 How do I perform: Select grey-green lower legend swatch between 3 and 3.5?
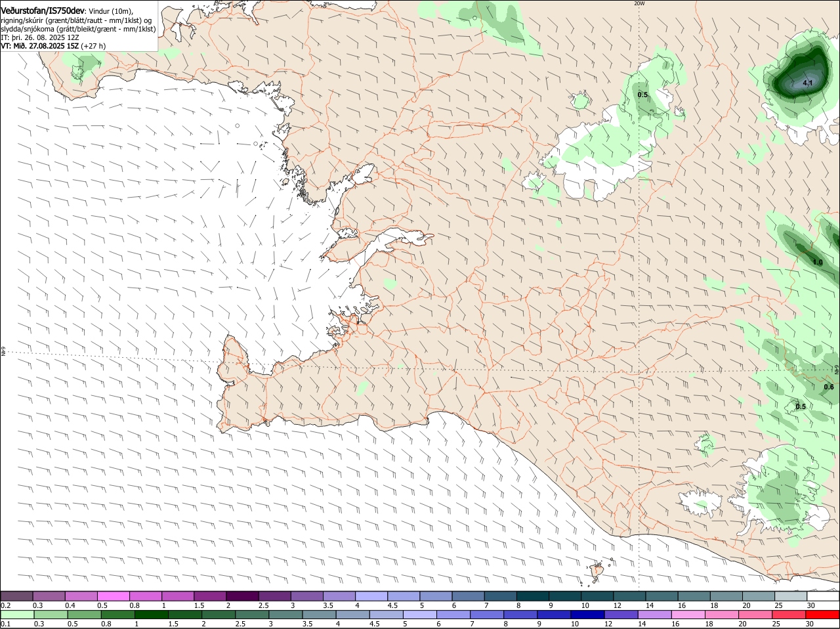286,615
